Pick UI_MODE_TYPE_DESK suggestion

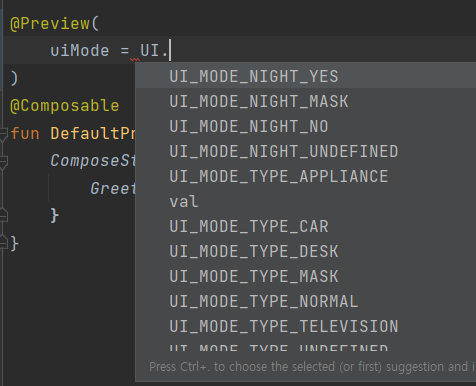(x=306, y=251)
